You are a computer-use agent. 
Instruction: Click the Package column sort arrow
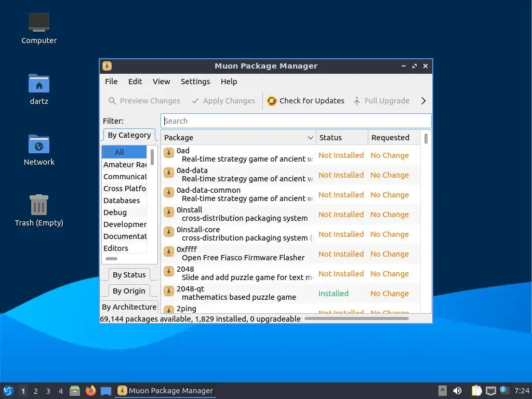pyautogui.click(x=310, y=138)
